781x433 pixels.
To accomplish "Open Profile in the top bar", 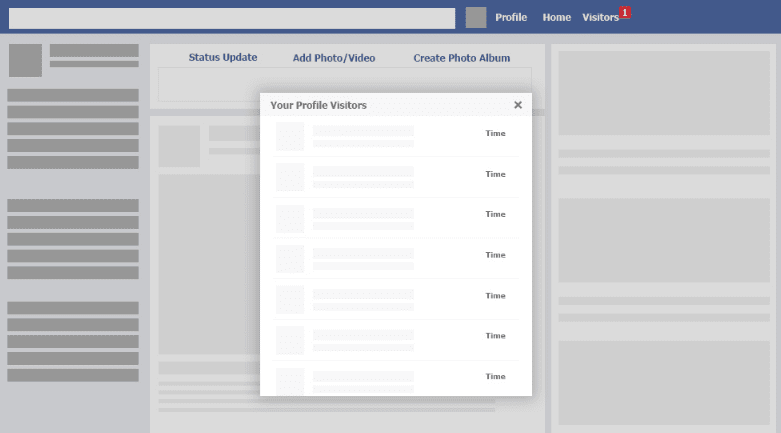I will coord(511,17).
